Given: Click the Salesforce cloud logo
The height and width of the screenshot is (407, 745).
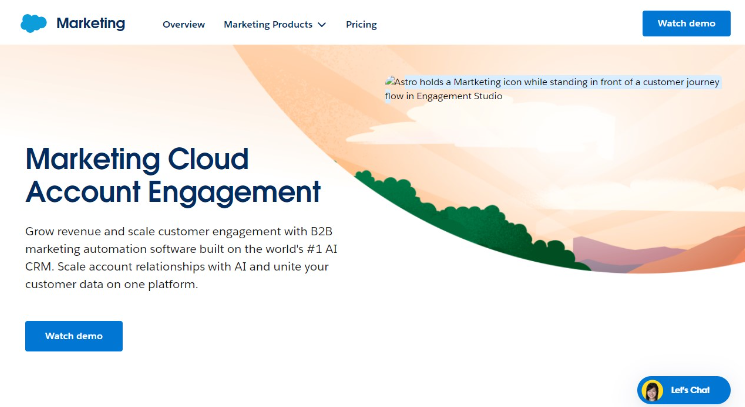Looking at the screenshot, I should pyautogui.click(x=33, y=23).
